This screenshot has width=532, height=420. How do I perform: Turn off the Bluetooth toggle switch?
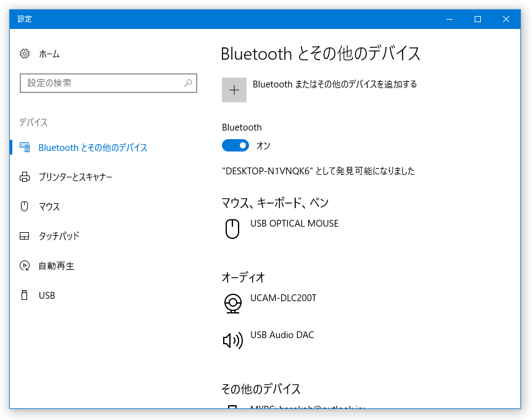pyautogui.click(x=235, y=145)
